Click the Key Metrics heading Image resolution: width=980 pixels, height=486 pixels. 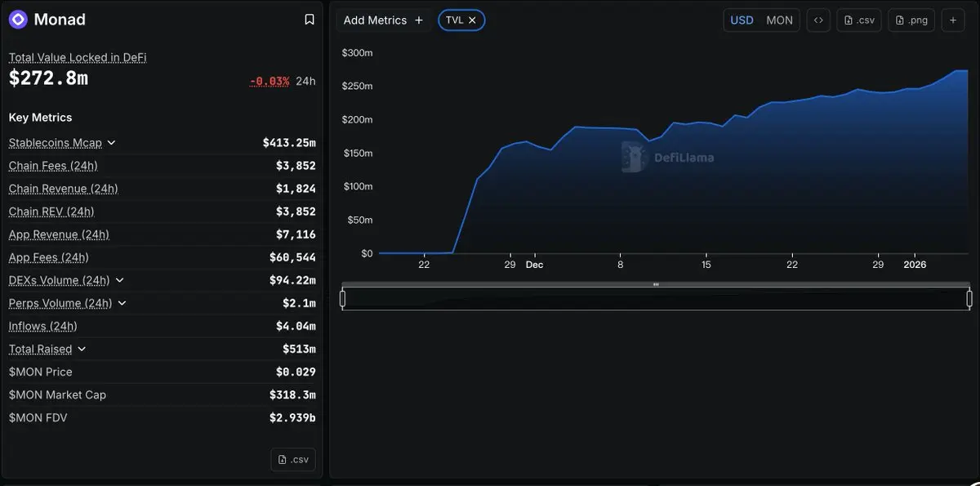(x=41, y=118)
